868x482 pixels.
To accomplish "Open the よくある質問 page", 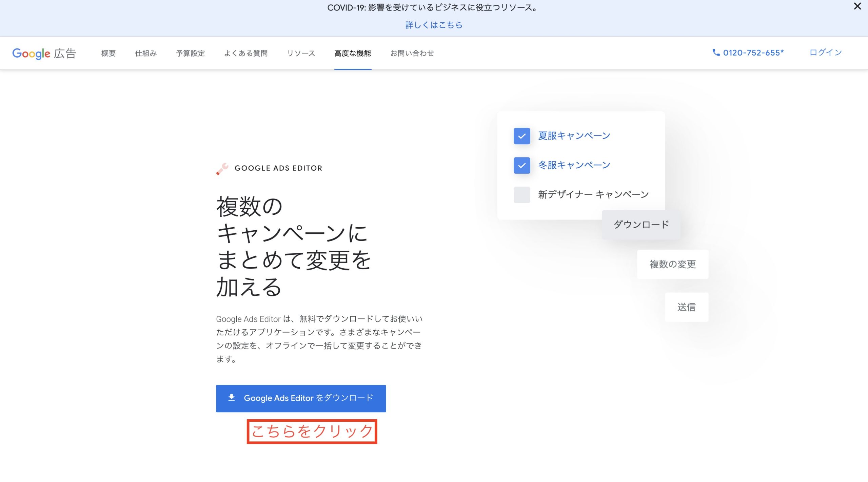I will click(246, 53).
